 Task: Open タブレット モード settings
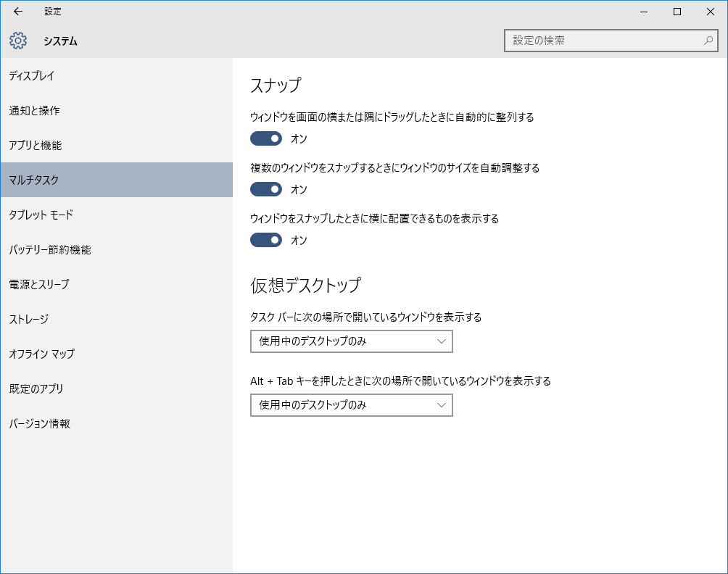coord(117,215)
